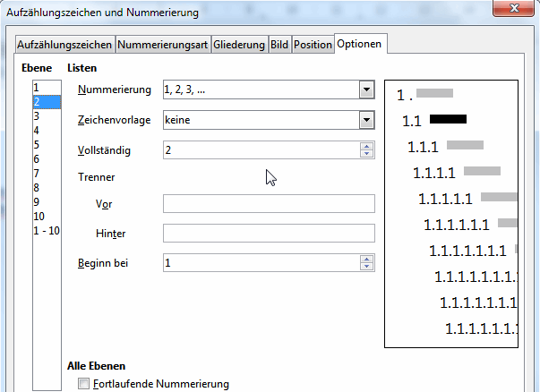Select level 10 in Ebene list
This screenshot has height=392, width=540.
click(x=47, y=217)
